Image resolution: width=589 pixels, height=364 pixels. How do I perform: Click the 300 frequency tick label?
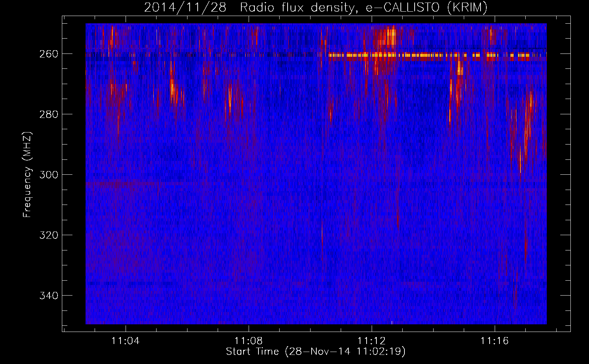pyautogui.click(x=49, y=175)
